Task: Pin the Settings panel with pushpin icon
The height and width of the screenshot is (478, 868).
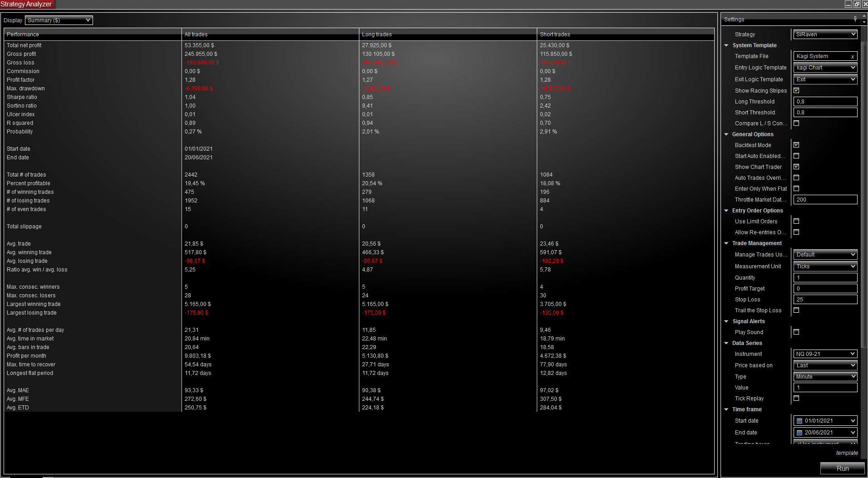Action: point(855,19)
